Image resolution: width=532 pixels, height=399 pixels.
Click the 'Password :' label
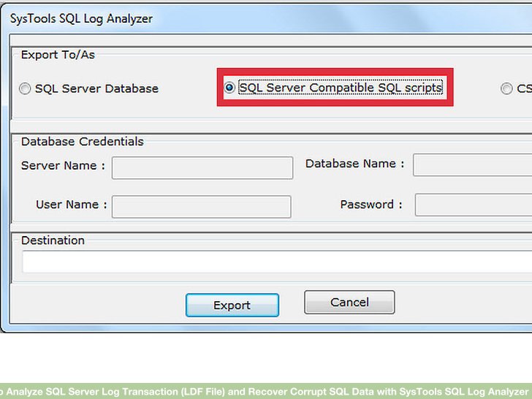click(371, 205)
